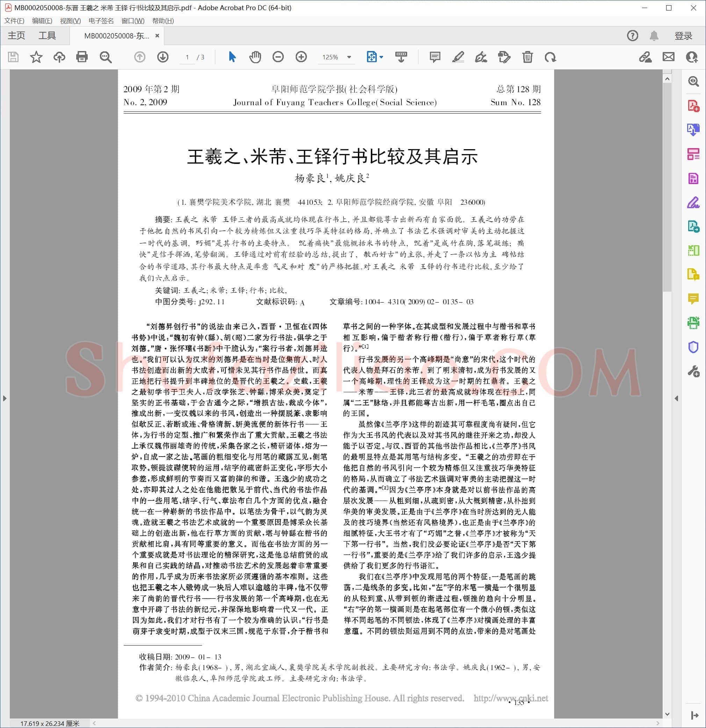Screen dimensions: 706x728
Task: Activate the hand pan tool
Action: [x=255, y=57]
